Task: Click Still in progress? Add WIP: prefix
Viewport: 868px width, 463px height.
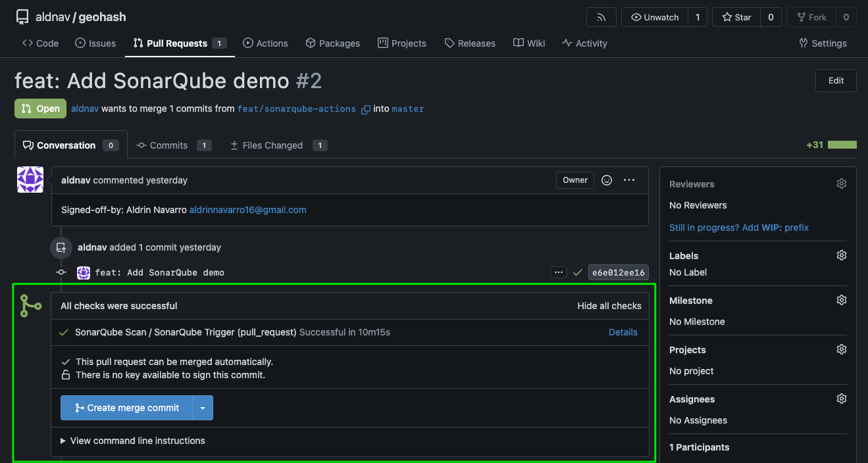Action: (739, 228)
